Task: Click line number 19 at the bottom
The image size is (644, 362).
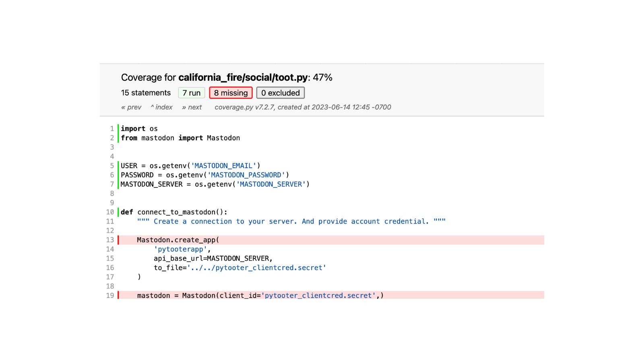Action: point(110,295)
